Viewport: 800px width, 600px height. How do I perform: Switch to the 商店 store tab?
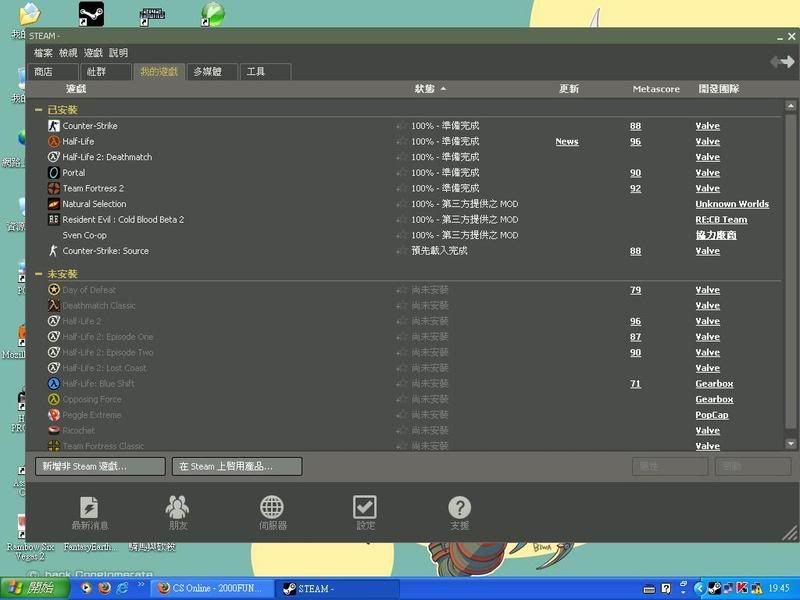click(x=44, y=72)
